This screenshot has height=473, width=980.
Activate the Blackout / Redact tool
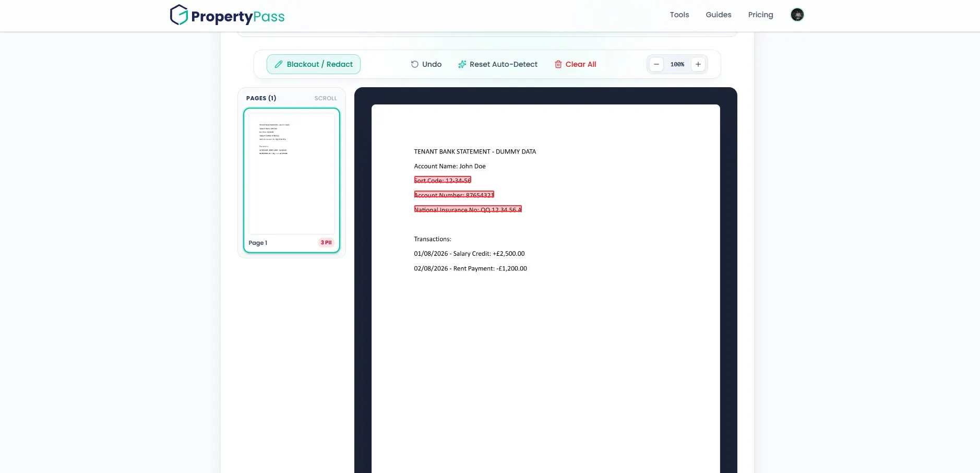tap(314, 64)
